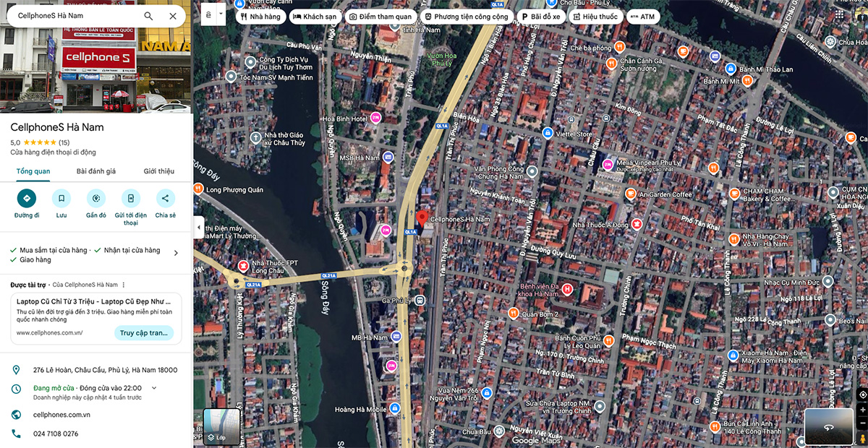Click the Viettel Store shopping marker
Screen dimensions: 868x448
pyautogui.click(x=548, y=134)
